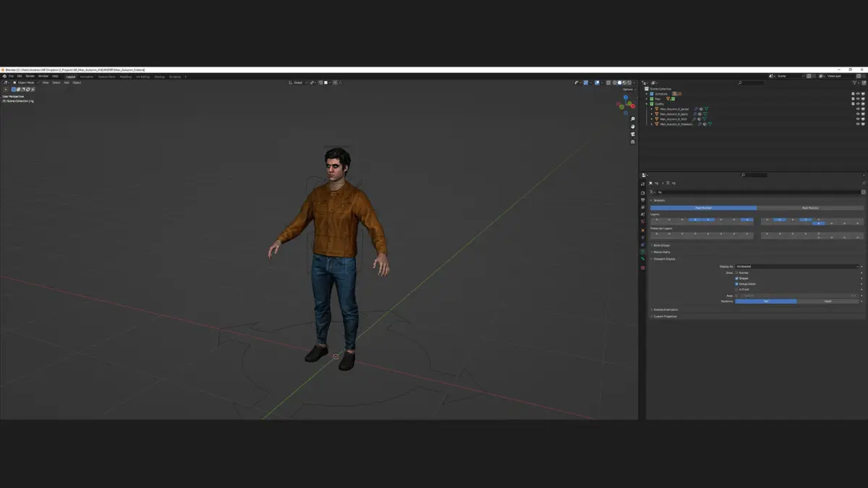
Task: Expand the Armature collection arrow
Action: 647,94
